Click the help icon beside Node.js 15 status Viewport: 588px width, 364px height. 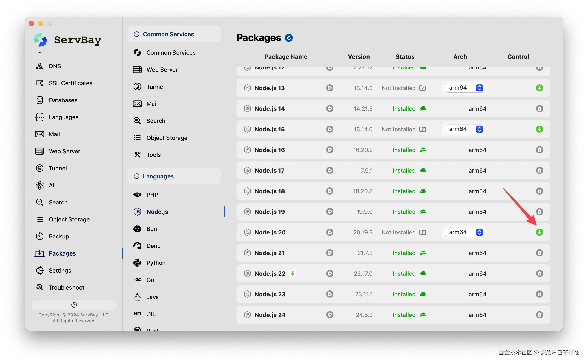pos(423,129)
